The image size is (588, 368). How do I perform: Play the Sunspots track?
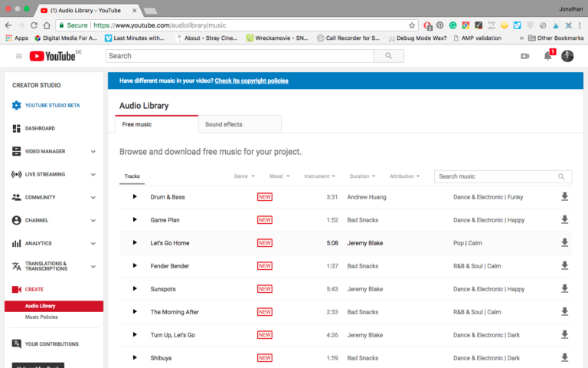click(135, 288)
